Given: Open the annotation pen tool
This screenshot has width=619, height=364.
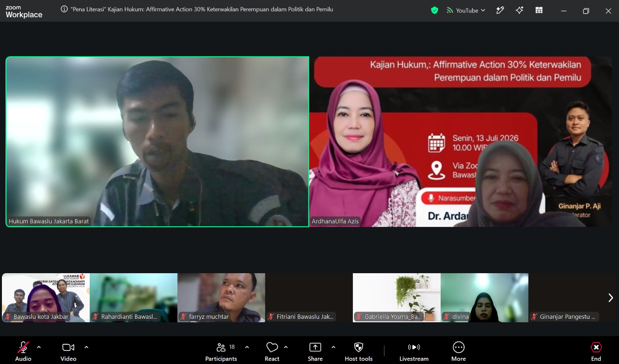Looking at the screenshot, I should point(500,10).
